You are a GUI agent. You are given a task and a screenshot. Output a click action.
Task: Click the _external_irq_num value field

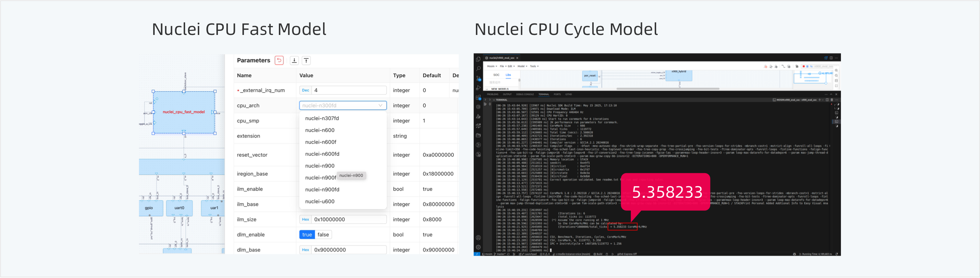(x=348, y=90)
